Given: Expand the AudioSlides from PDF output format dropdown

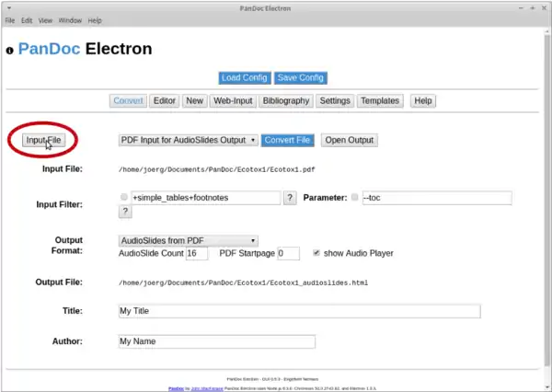Looking at the screenshot, I should coord(188,240).
